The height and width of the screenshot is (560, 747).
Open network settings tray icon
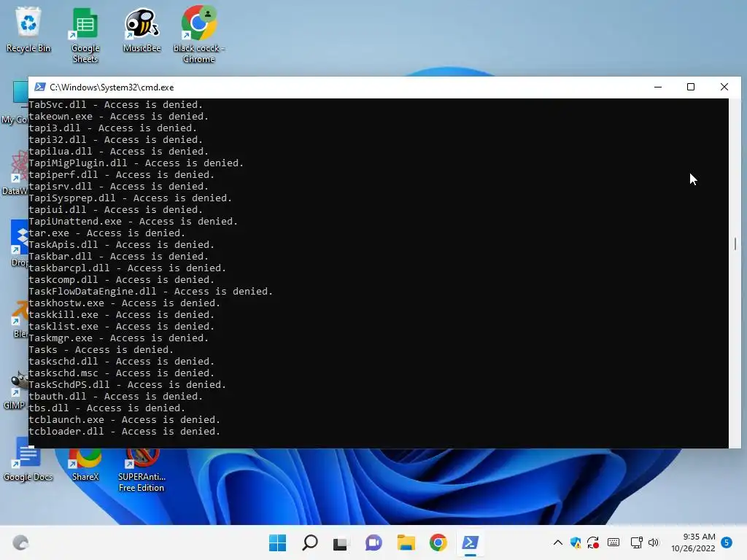[636, 542]
